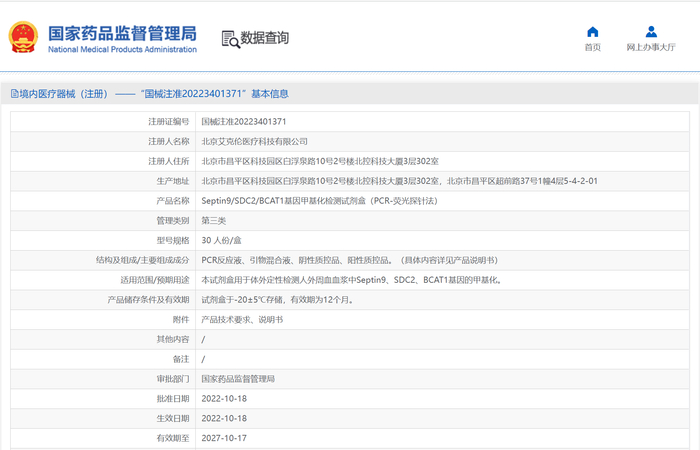The width and height of the screenshot is (700, 450).
Task: Select the PCR反应液 composition value
Action: point(350,260)
